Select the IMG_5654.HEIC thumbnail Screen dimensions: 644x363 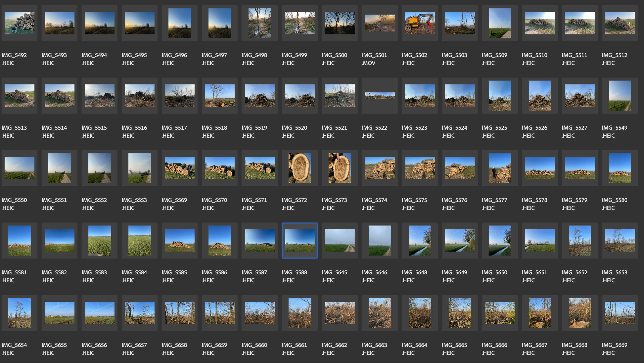coord(19,313)
